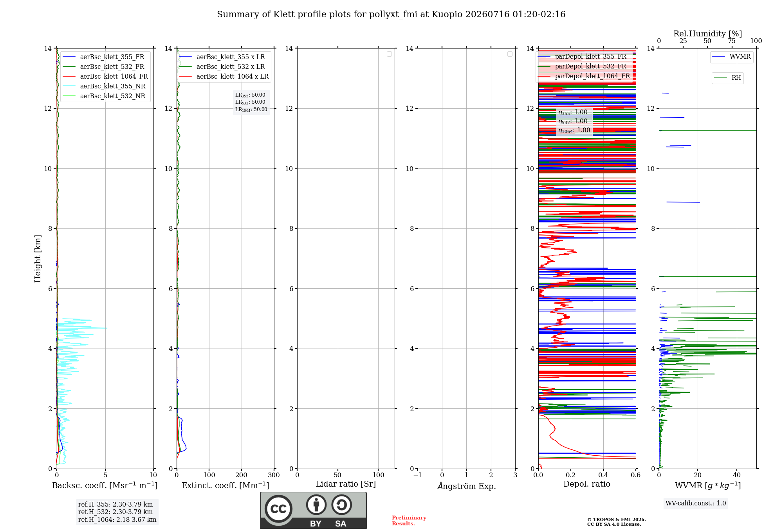The height and width of the screenshot is (532, 783).
Task: Click the blue aerBsc_klett_355_FR legend line
Action: tap(69, 57)
